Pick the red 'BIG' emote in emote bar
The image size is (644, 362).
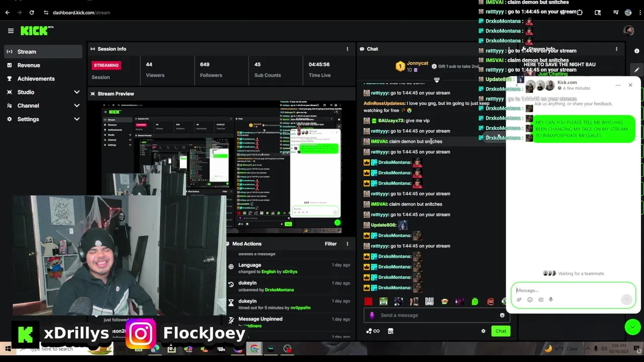[369, 302]
